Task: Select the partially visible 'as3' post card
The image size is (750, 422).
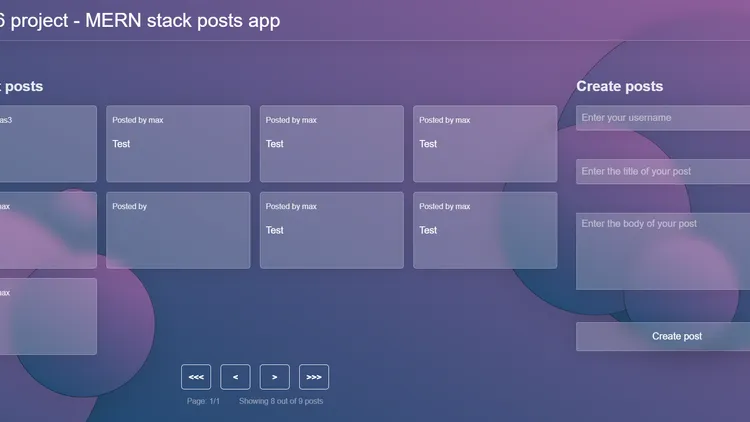Action: coord(48,144)
